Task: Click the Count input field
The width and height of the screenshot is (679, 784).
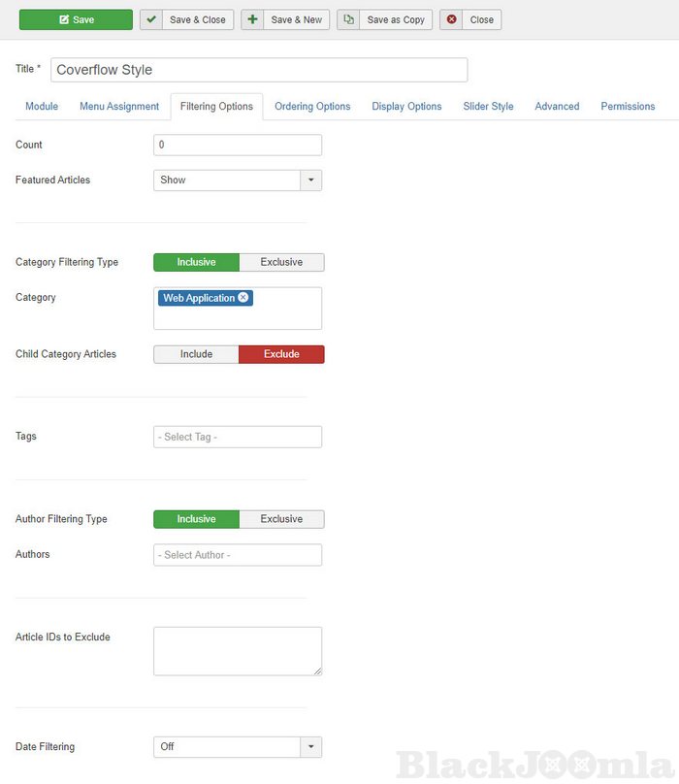Action: (238, 145)
